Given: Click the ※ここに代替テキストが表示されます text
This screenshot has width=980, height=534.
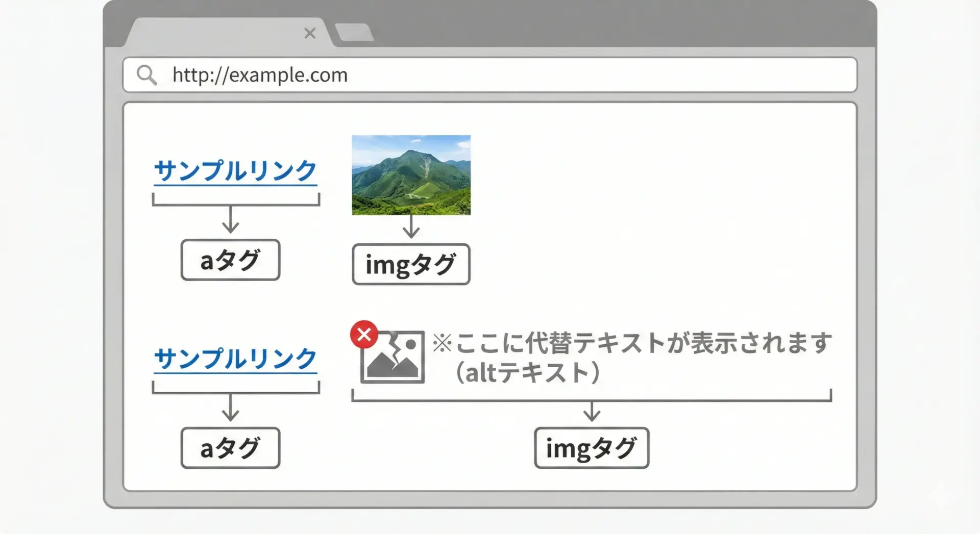Looking at the screenshot, I should click(632, 343).
